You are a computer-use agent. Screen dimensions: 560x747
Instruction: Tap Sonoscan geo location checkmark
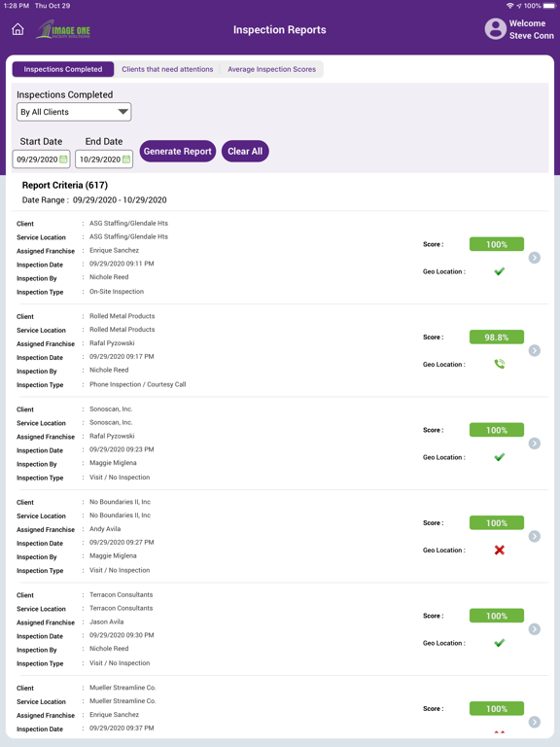click(499, 457)
